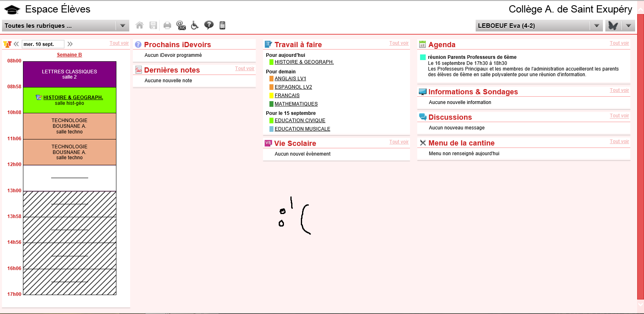Click 'Tout voir' in the Agenda panel
644x314 pixels.
pyautogui.click(x=619, y=43)
